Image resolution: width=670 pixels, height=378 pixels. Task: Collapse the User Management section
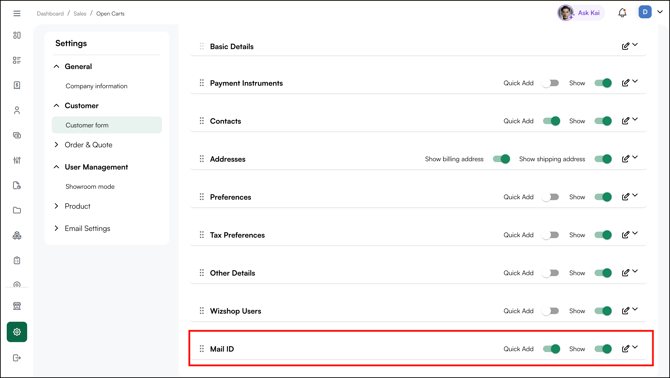(56, 167)
